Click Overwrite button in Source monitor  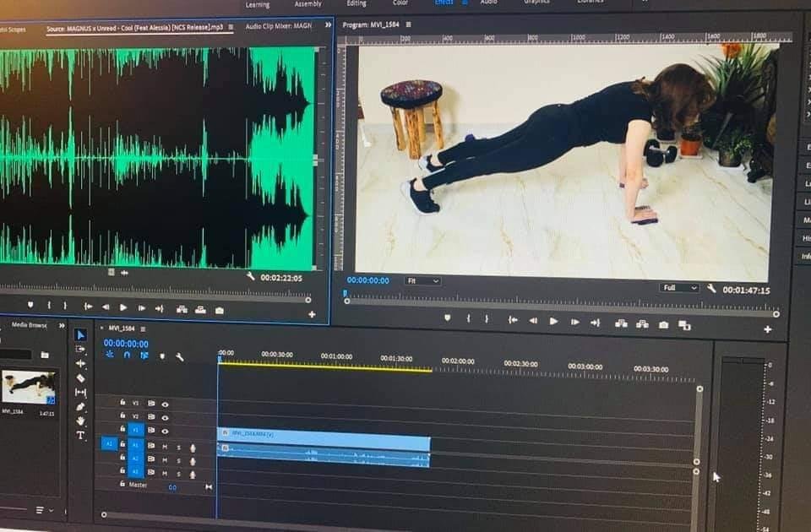[x=200, y=310]
